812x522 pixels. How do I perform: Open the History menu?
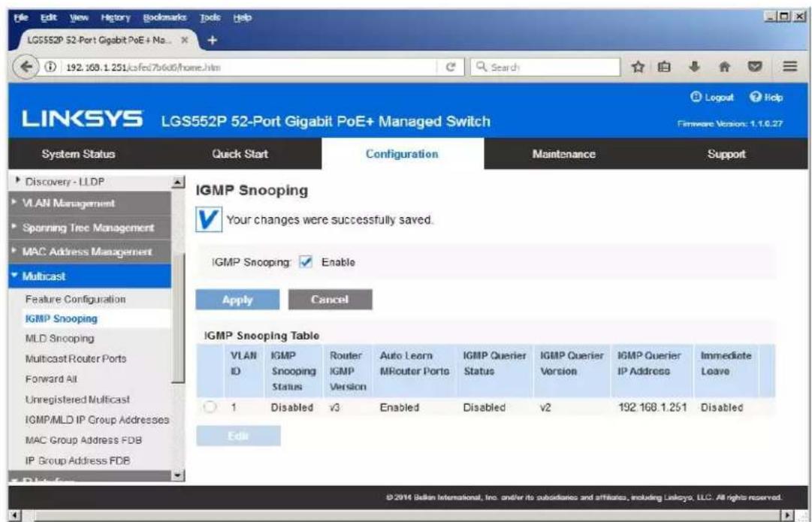[x=116, y=17]
